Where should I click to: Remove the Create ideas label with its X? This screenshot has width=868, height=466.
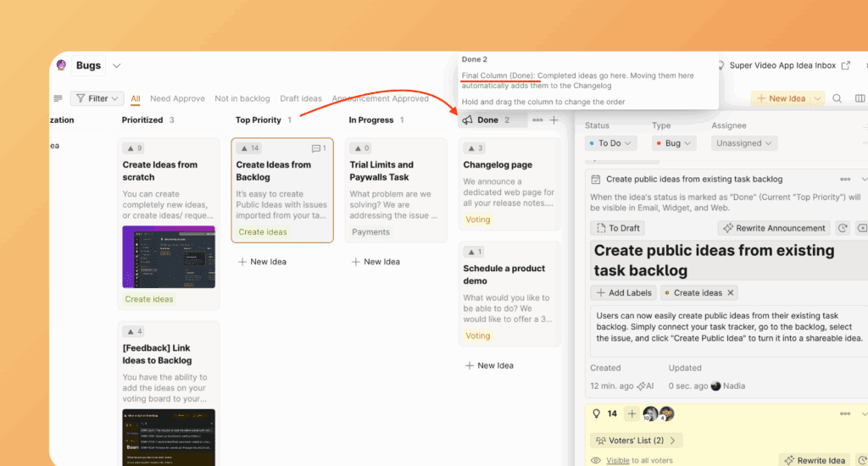click(x=732, y=292)
